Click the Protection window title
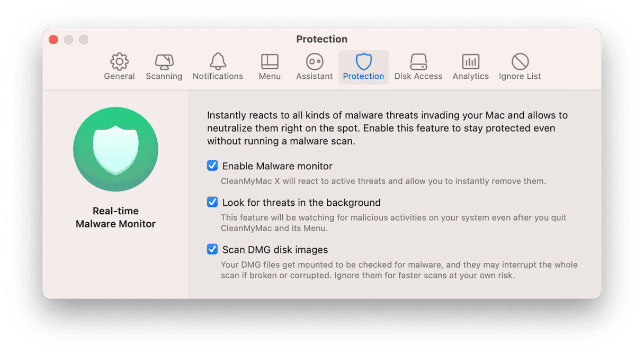This screenshot has height=355, width=644. 322,39
